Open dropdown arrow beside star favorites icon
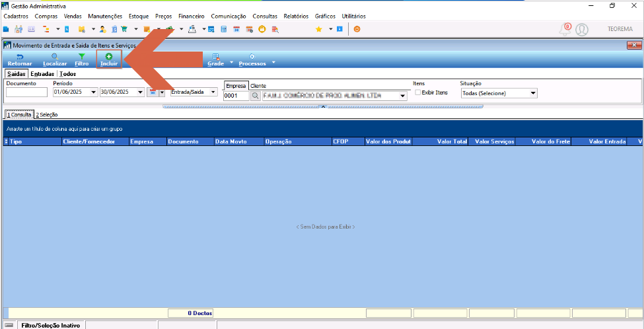This screenshot has height=329, width=644. click(x=330, y=29)
